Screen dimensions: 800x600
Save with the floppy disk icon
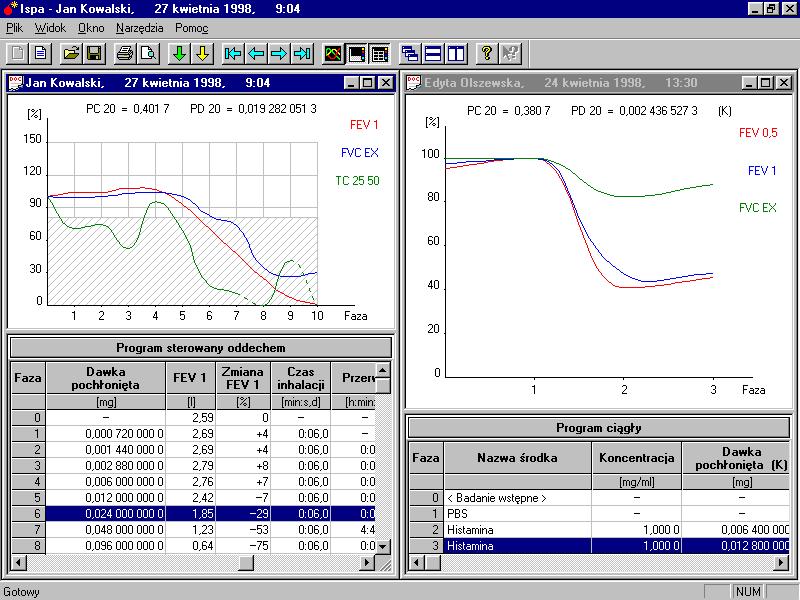coord(94,54)
